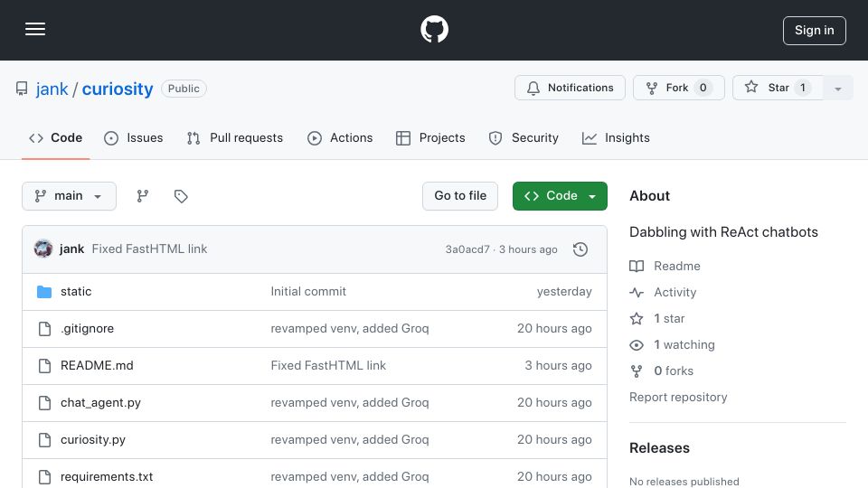Open the main branch selector dropdown
The width and height of the screenshot is (868, 488).
coord(69,196)
